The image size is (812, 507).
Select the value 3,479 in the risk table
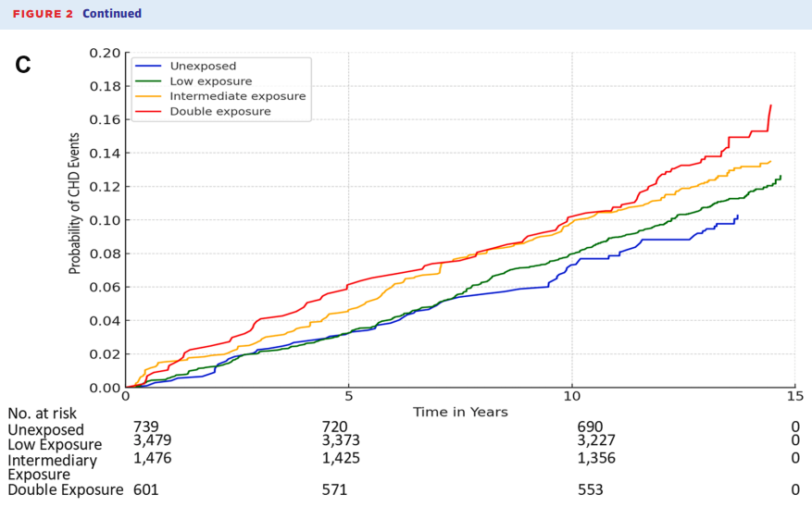click(153, 440)
